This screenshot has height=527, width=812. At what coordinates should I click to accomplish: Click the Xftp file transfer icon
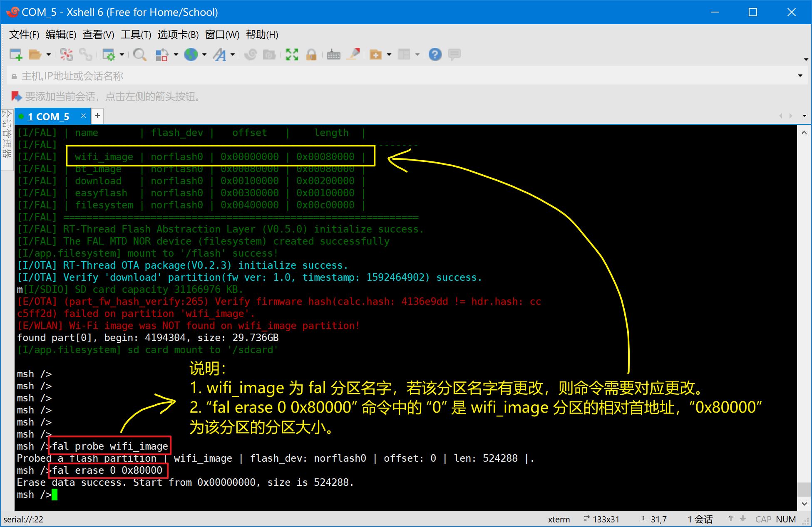270,54
